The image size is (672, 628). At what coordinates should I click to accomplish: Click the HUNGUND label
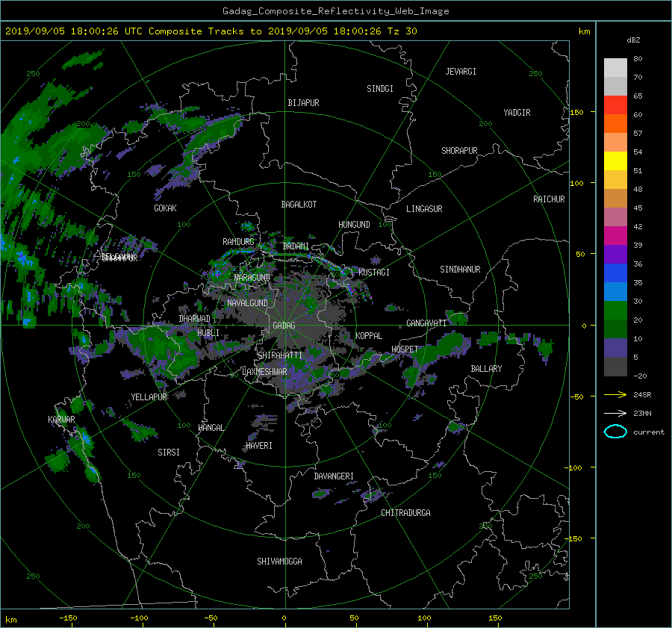354,225
